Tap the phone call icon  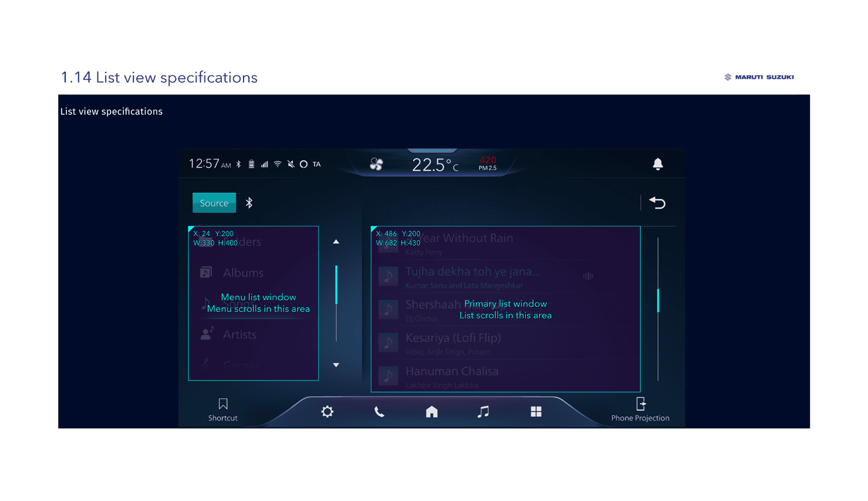379,411
